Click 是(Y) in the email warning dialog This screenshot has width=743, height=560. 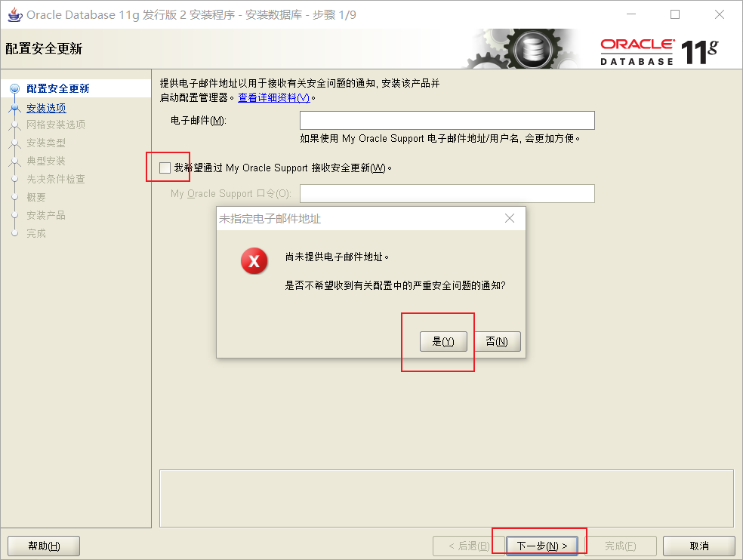pos(443,341)
